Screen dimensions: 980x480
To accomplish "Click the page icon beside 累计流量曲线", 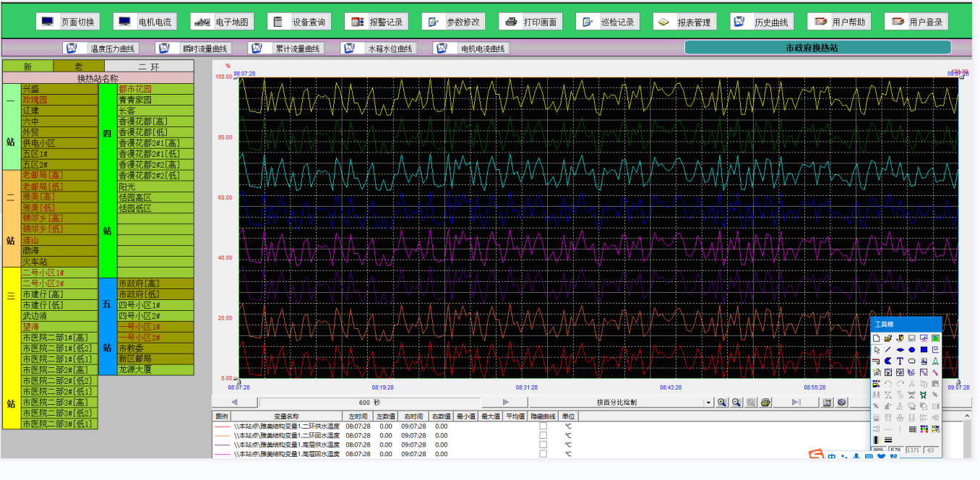I will point(257,48).
